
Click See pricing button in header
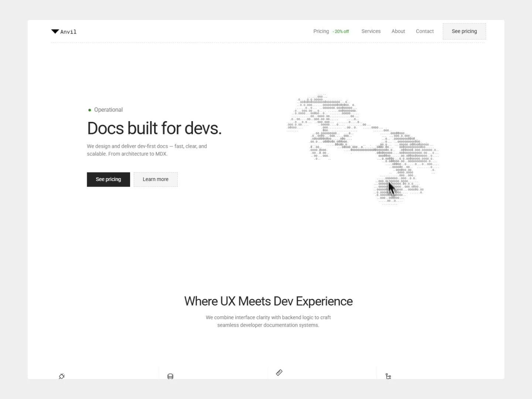tap(464, 31)
